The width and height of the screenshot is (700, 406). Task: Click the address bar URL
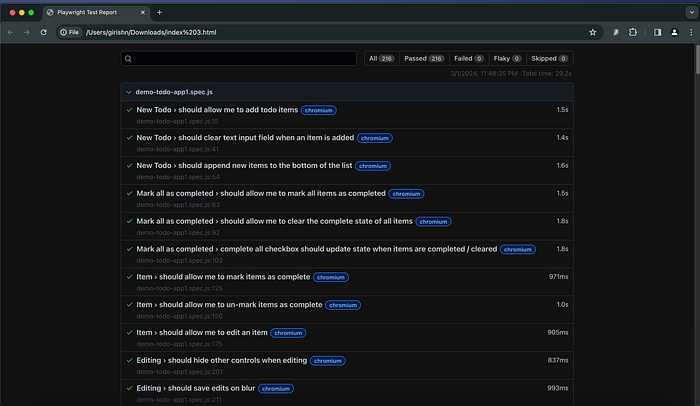click(x=151, y=32)
